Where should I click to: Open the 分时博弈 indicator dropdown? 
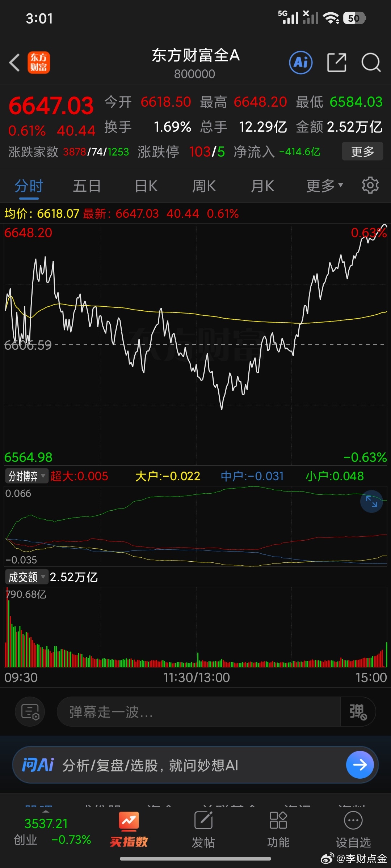click(x=26, y=476)
